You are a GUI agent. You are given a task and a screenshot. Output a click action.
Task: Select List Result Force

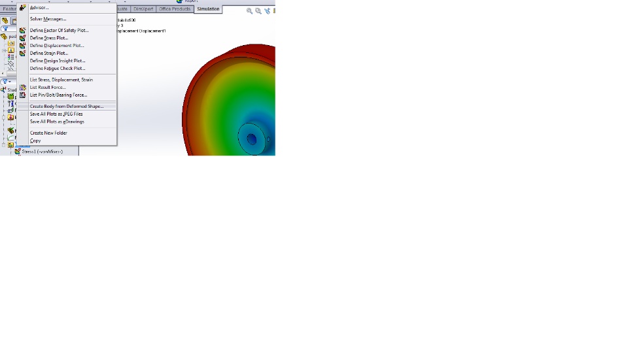coord(48,87)
